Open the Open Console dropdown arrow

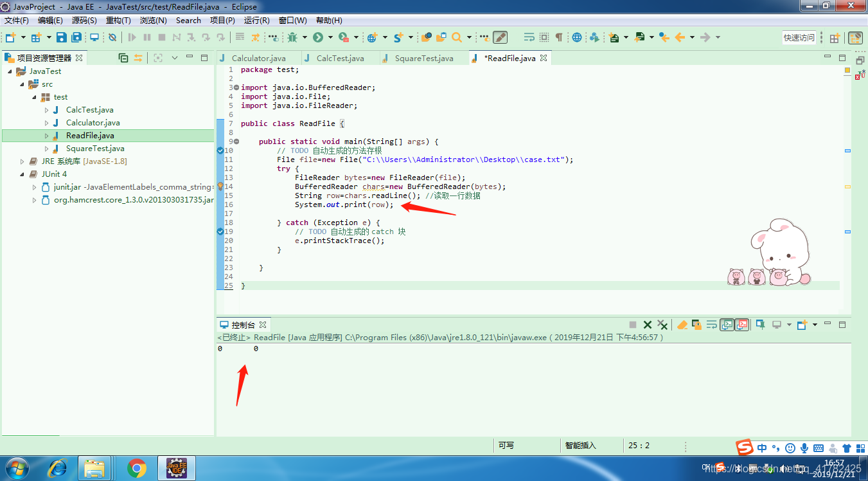click(815, 325)
